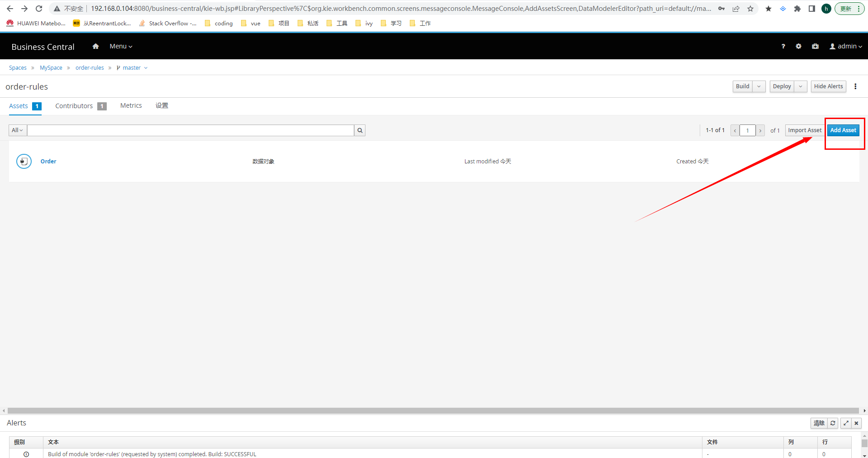Click the briefcase icon in the header

pyautogui.click(x=815, y=46)
